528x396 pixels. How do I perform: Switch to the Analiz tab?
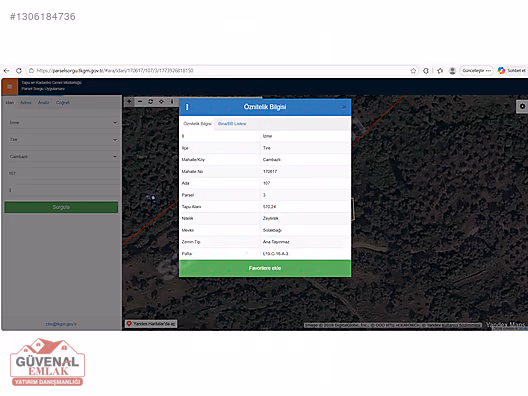[43, 103]
